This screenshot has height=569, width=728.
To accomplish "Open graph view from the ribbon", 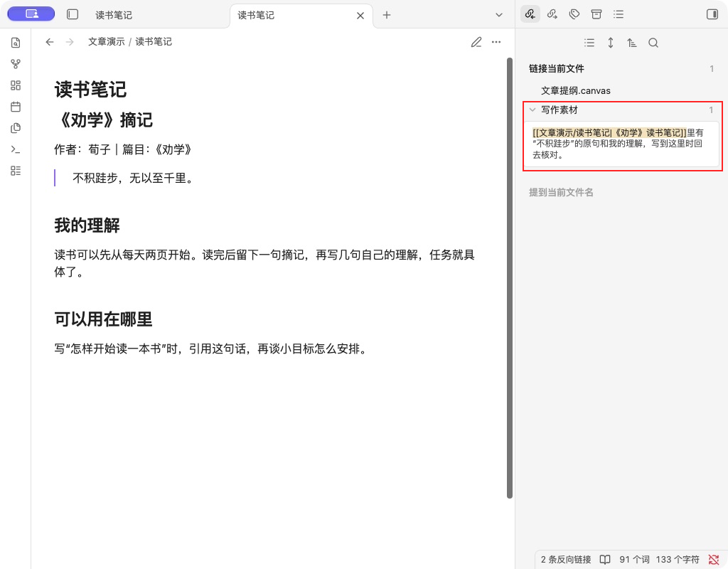I will pos(16,64).
